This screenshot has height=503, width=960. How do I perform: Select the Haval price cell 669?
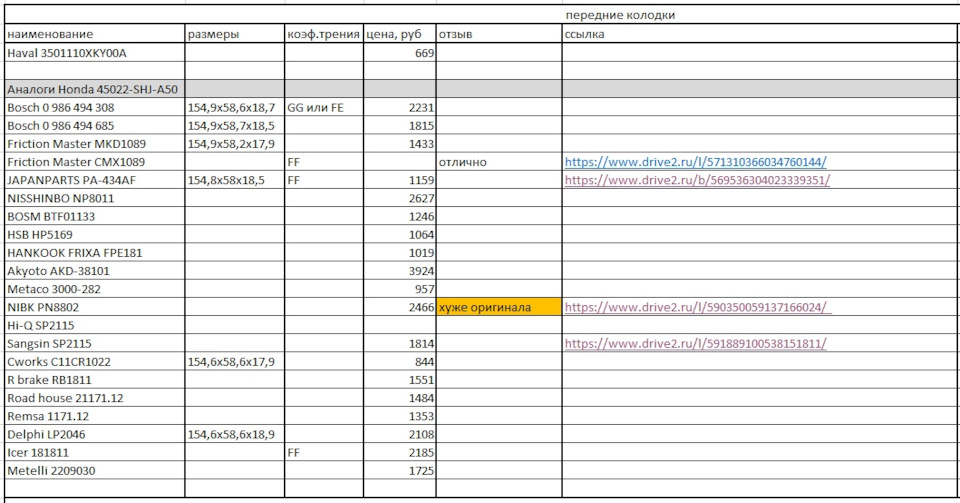pos(400,53)
